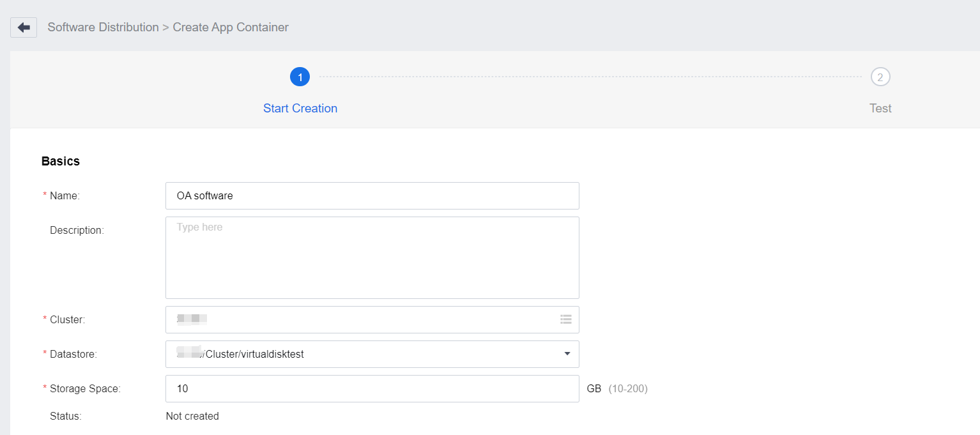Select the step 1 circle indicator
This screenshot has height=435, width=980.
300,77
